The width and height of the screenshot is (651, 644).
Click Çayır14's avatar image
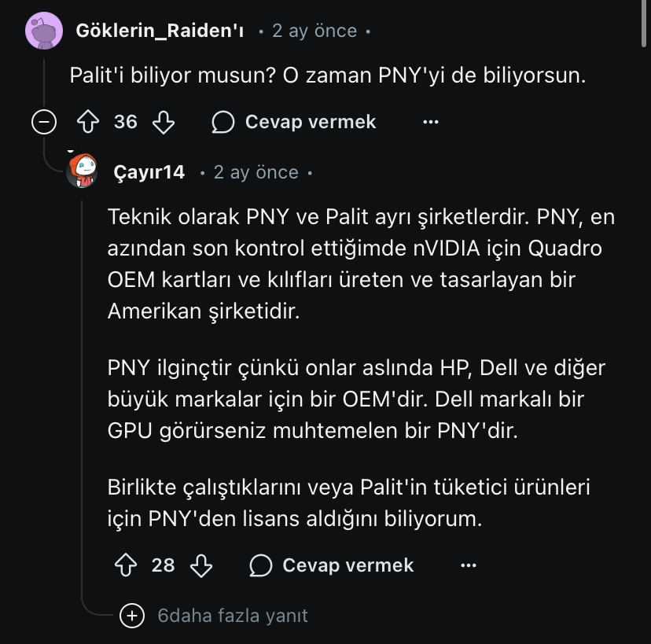point(82,171)
